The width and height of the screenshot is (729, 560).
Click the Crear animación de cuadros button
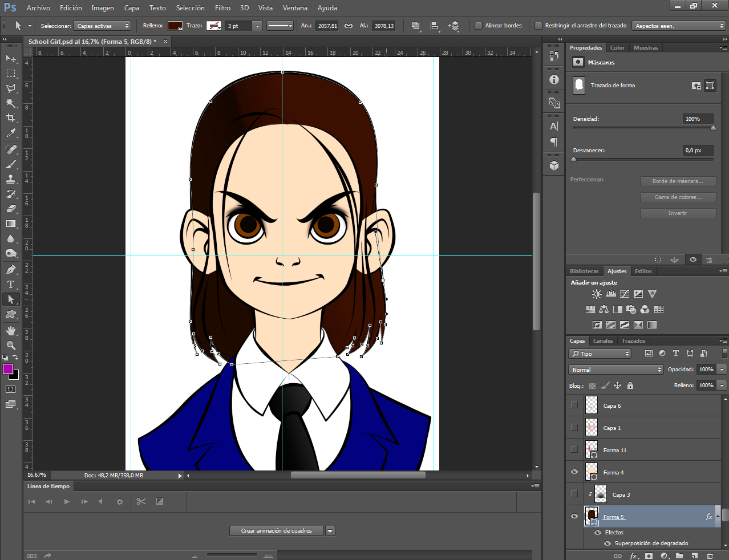(277, 531)
